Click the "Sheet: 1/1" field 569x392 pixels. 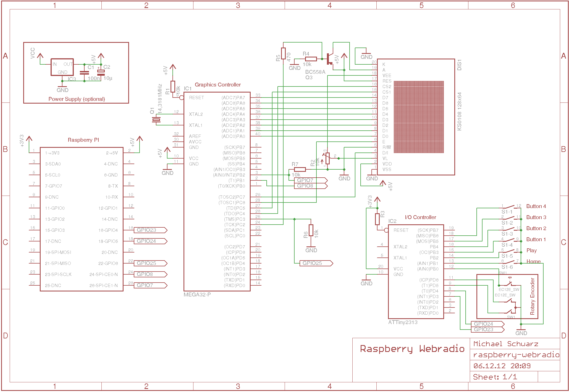(x=495, y=377)
